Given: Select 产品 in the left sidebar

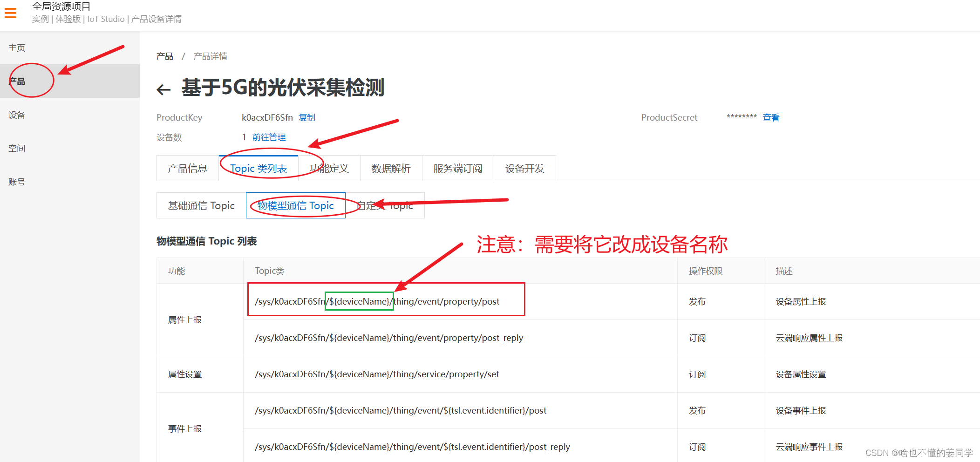Looking at the screenshot, I should pyautogui.click(x=17, y=81).
